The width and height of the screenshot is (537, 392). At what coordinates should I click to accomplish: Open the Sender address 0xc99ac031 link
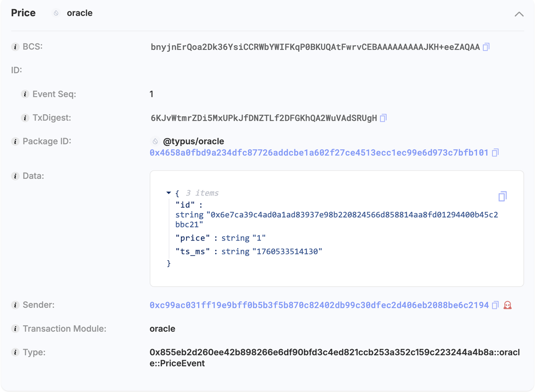(x=319, y=305)
